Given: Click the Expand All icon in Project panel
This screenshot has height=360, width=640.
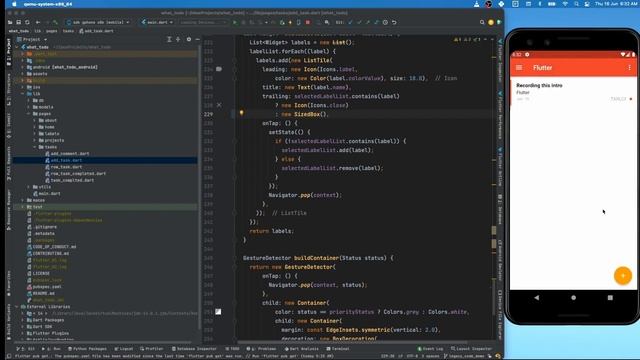Looking at the screenshot, I should (x=169, y=39).
